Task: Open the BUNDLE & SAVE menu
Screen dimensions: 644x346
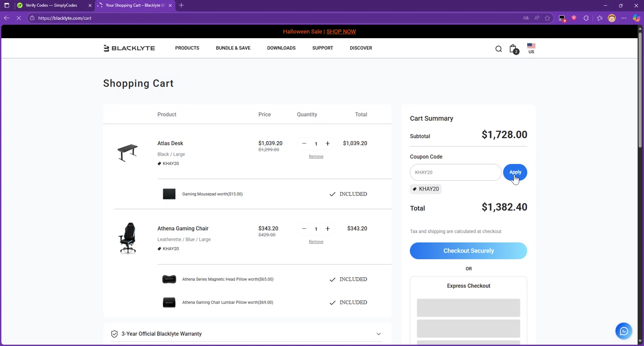Action: point(233,48)
